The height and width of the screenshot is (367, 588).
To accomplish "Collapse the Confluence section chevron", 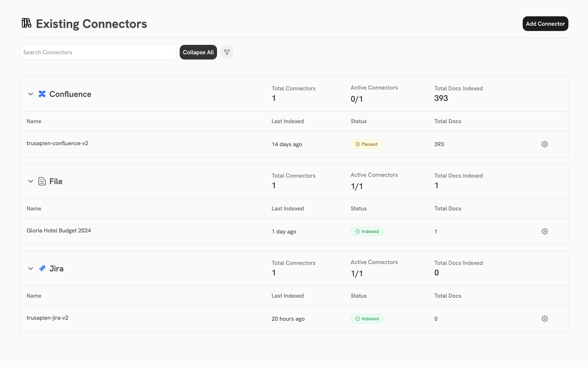I will click(x=30, y=94).
